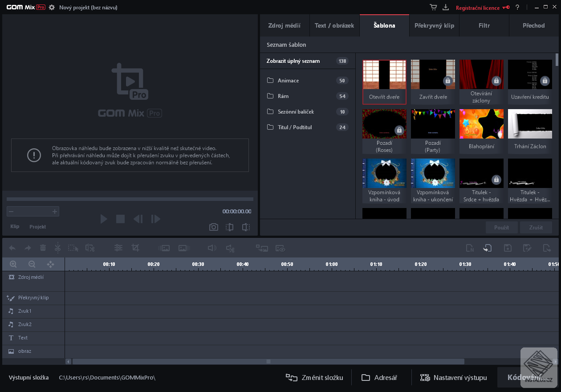Click the audio speaker volume icon

click(212, 248)
